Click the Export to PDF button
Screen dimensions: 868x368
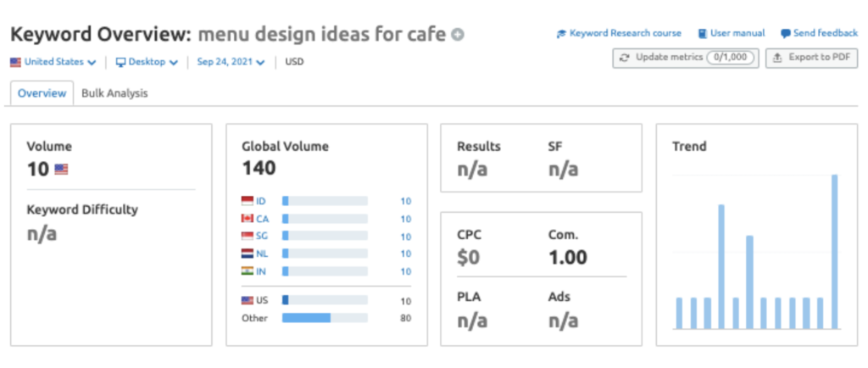pyautogui.click(x=811, y=58)
